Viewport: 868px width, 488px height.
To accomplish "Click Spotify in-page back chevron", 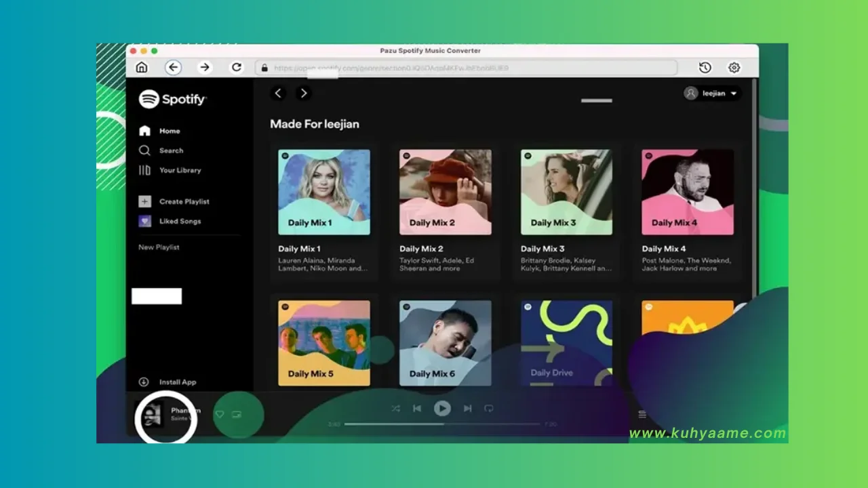I will tap(278, 94).
